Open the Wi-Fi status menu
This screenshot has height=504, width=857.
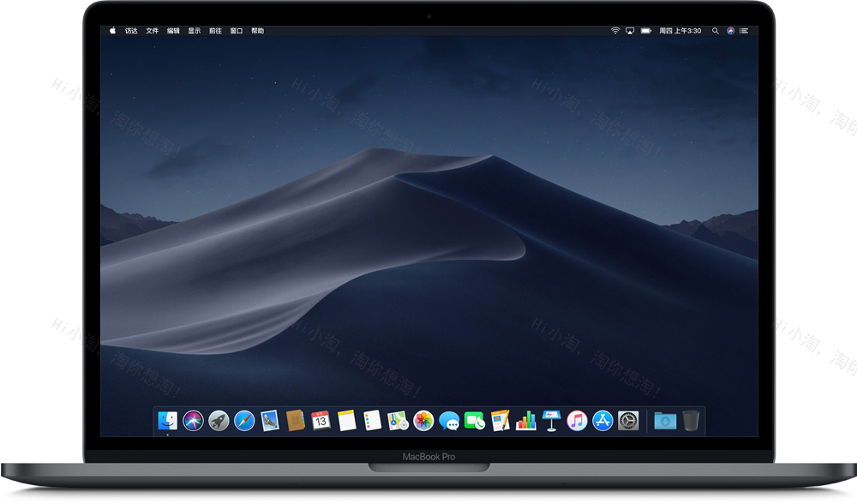(x=615, y=30)
